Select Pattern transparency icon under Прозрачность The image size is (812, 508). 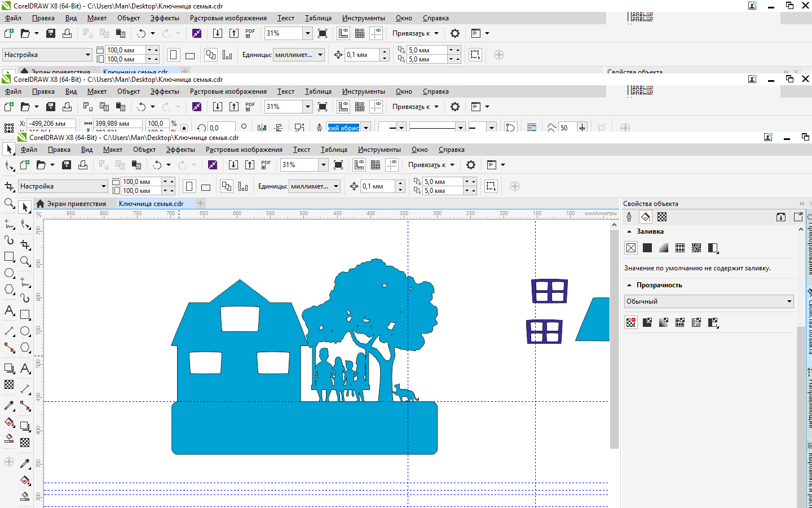(680, 322)
